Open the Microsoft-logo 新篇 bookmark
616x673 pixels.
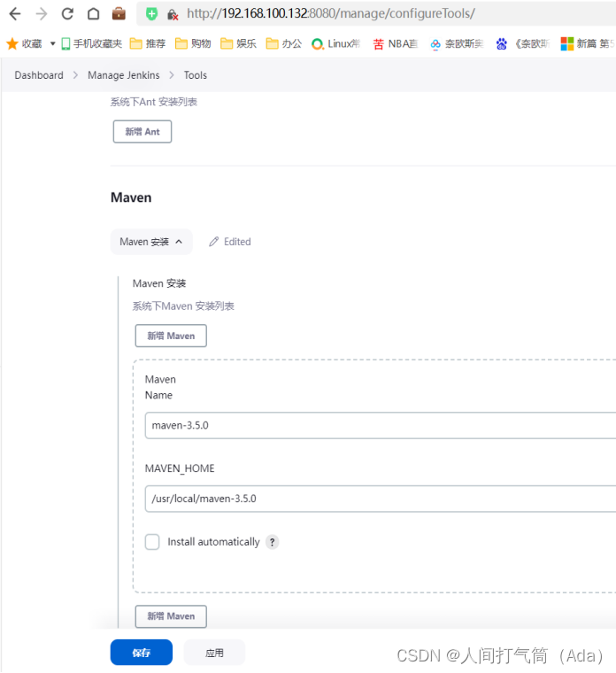[x=588, y=43]
